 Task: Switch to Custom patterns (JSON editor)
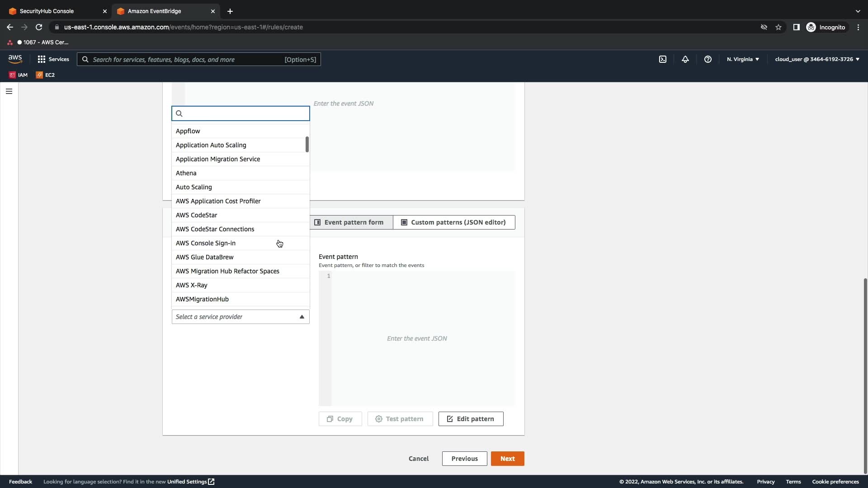[454, 222]
